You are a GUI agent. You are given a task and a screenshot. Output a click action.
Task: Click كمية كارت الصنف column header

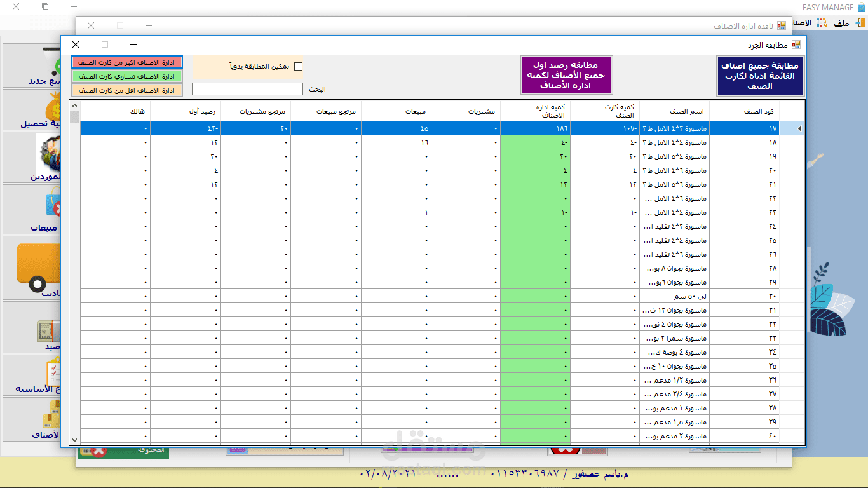pos(605,111)
